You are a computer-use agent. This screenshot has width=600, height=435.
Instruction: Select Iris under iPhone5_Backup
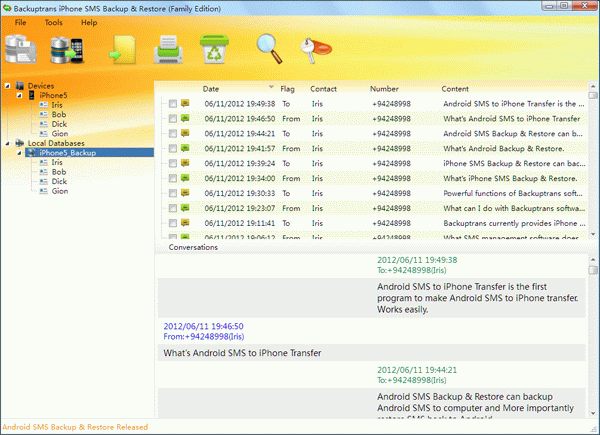(x=57, y=162)
